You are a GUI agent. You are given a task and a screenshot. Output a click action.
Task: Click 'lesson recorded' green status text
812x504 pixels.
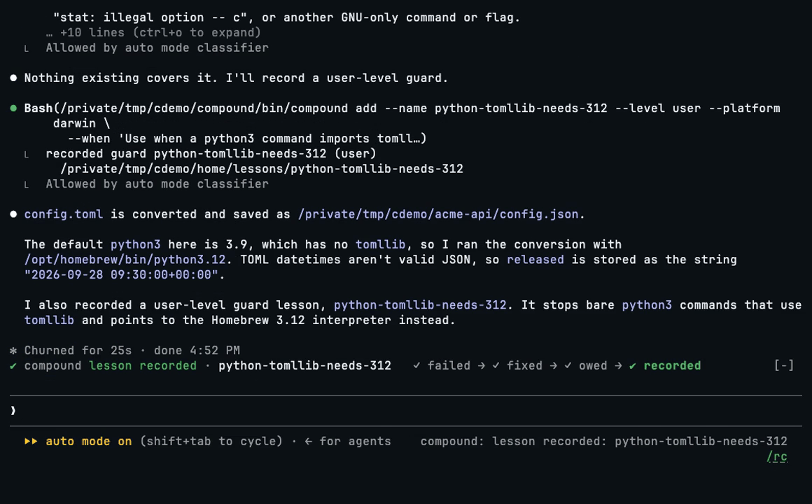tap(143, 365)
